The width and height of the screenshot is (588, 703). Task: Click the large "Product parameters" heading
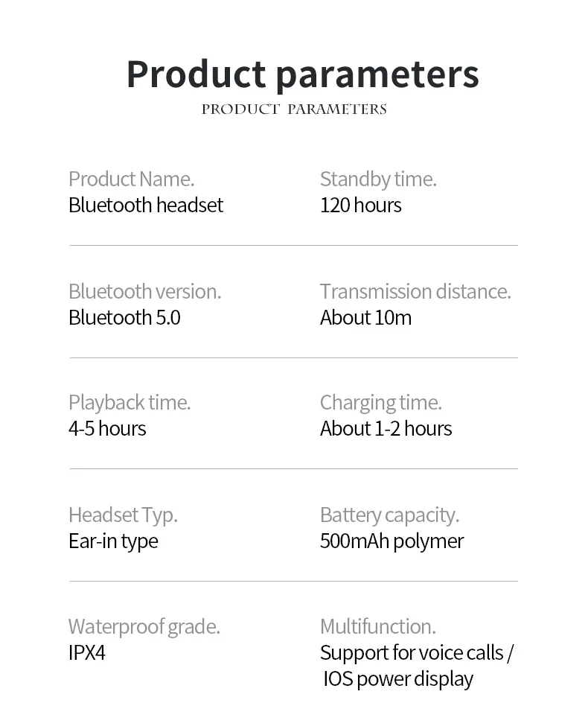302,74
